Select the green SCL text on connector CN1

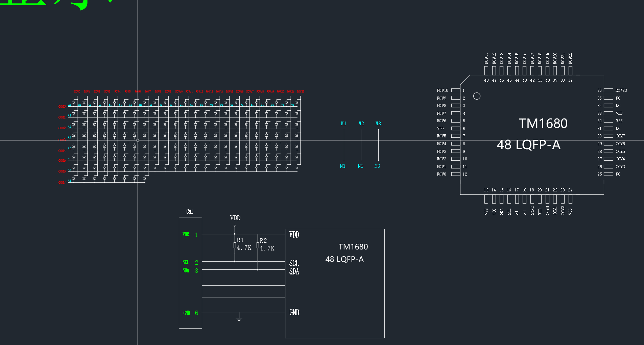click(186, 262)
